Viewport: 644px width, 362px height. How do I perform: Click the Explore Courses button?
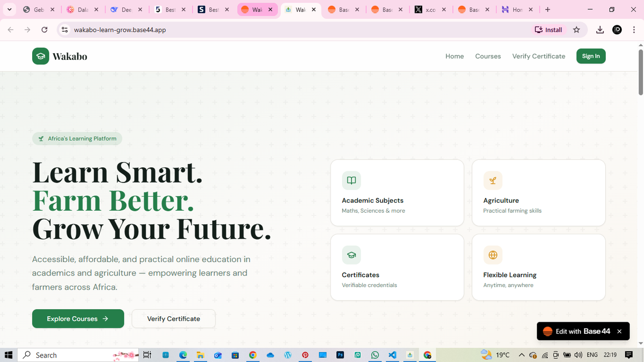[78, 319]
